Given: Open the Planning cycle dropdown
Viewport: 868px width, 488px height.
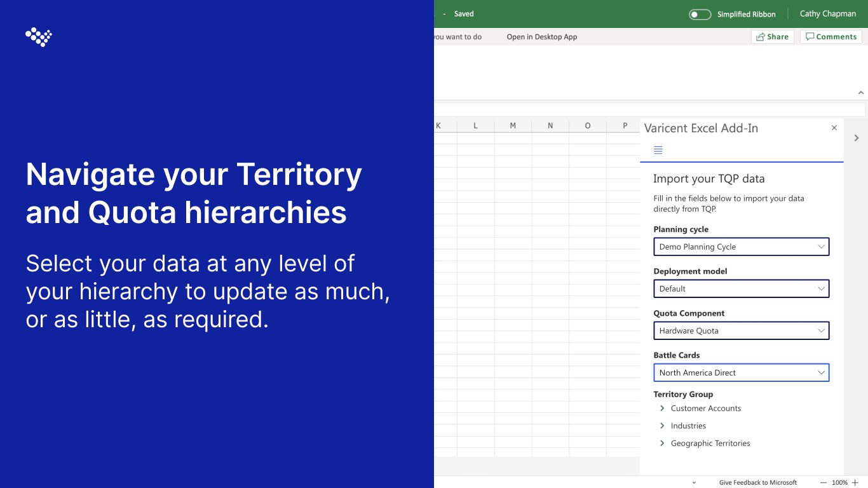Looking at the screenshot, I should coord(742,247).
